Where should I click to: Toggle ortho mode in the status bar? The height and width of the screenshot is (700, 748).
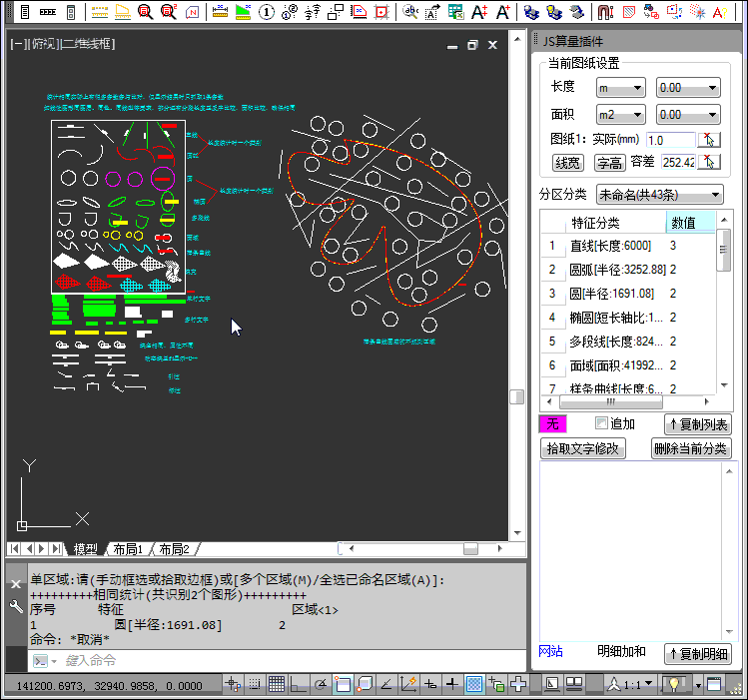click(x=298, y=684)
